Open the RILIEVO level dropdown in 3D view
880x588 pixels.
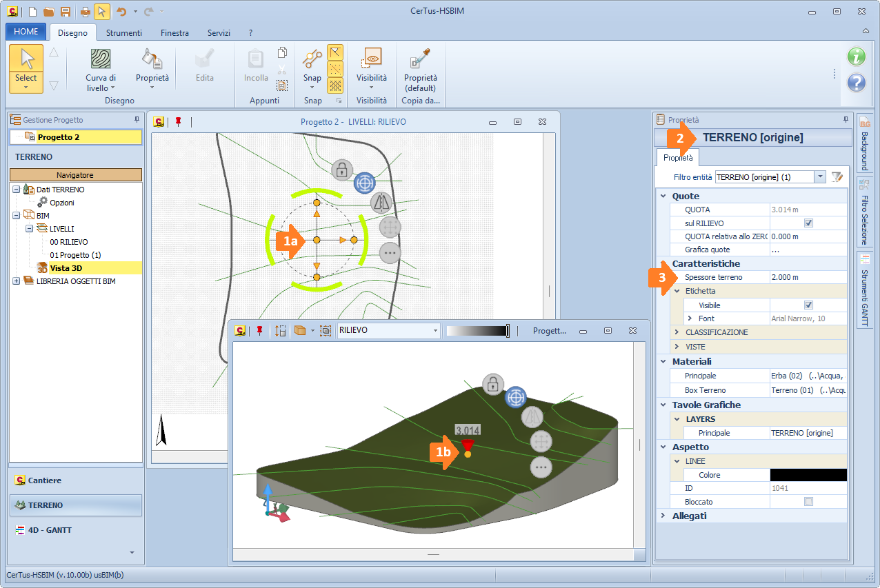pyautogui.click(x=435, y=331)
